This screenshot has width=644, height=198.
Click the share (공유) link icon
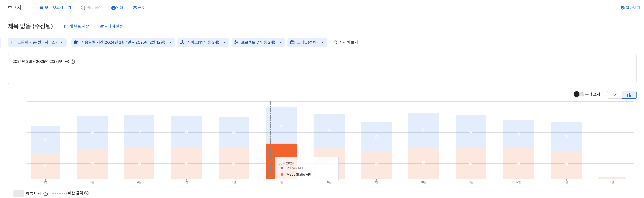[x=135, y=8]
